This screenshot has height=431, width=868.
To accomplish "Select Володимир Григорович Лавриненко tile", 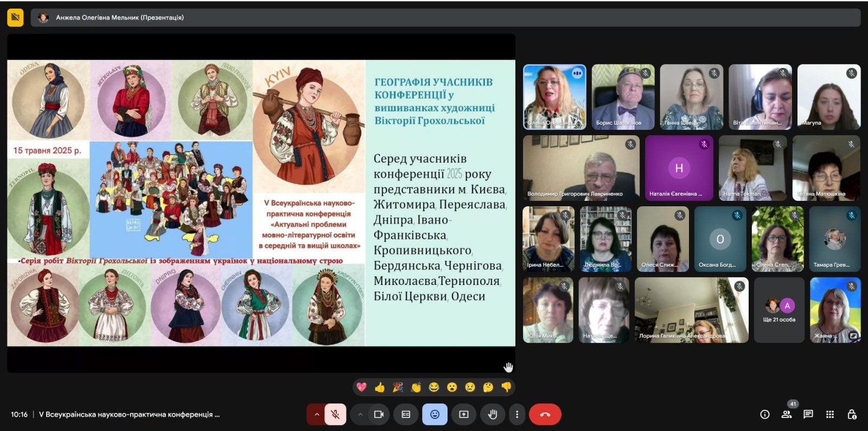I will pyautogui.click(x=581, y=168).
